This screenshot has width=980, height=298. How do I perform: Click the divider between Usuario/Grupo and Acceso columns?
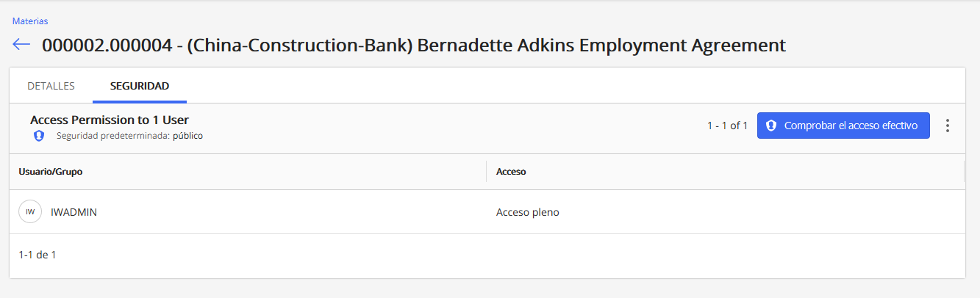[486, 172]
